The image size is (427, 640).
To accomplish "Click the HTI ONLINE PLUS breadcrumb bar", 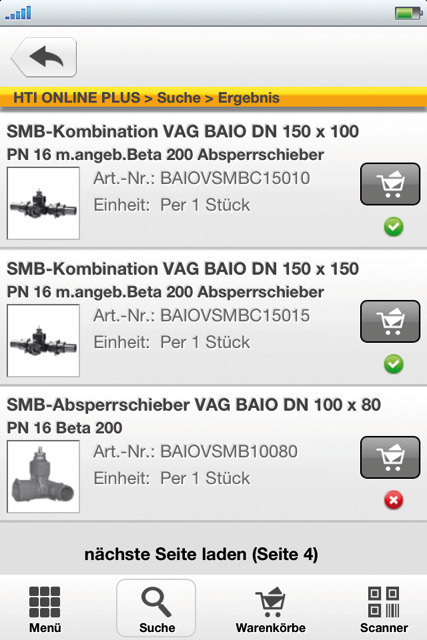I will tap(214, 98).
